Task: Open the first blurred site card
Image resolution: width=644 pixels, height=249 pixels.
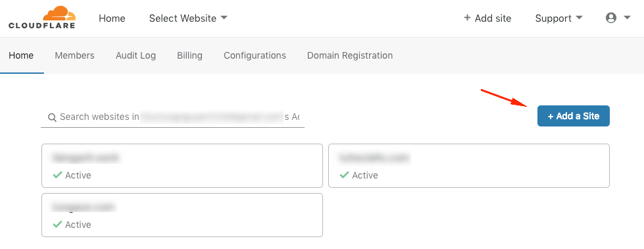Action: (182, 165)
